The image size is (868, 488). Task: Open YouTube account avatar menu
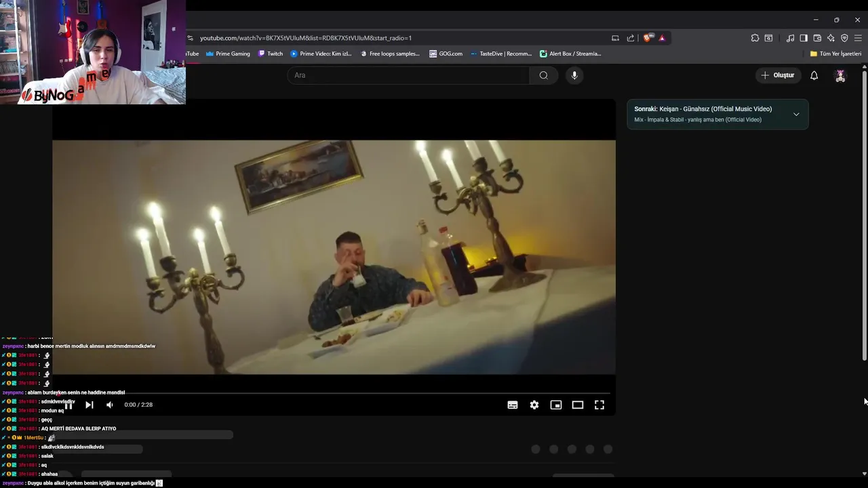click(x=840, y=75)
